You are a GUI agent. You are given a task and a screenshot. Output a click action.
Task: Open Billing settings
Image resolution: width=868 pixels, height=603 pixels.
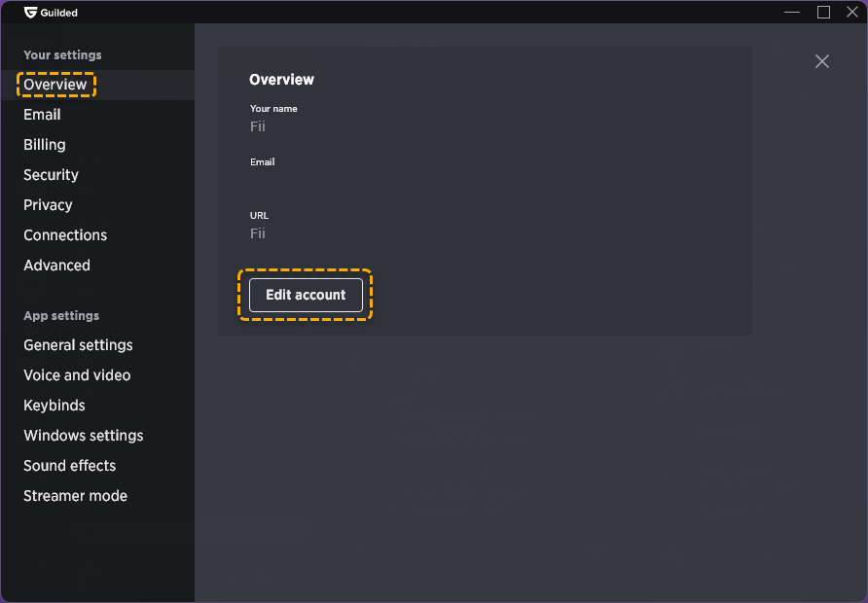coord(45,145)
